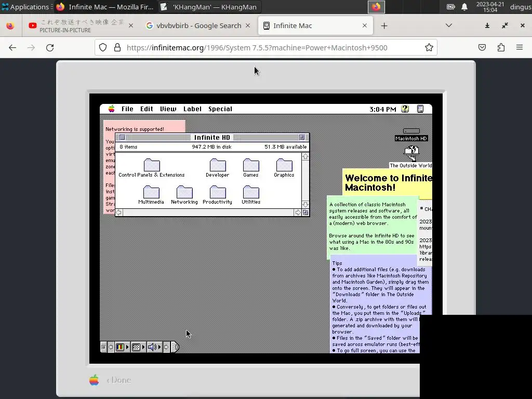Click the Infinite HD horizontal scroll left arrow

(119, 212)
